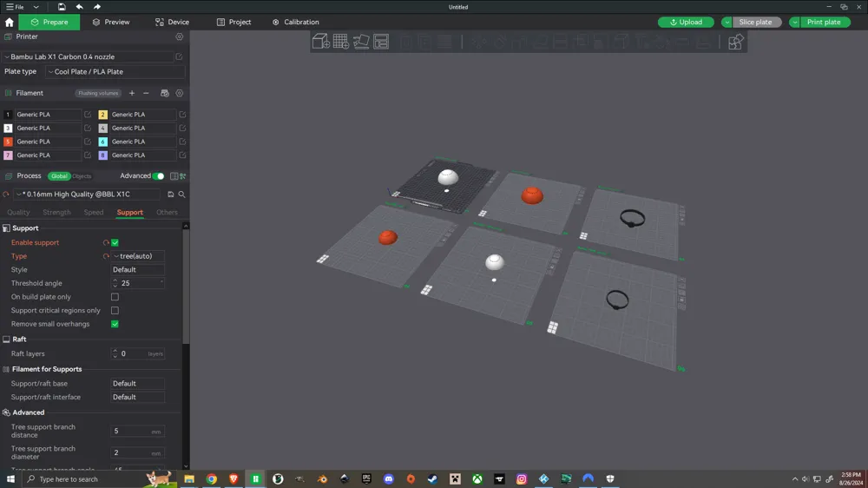Save the project with the disk icon
This screenshot has width=868, height=488.
pyautogui.click(x=62, y=7)
